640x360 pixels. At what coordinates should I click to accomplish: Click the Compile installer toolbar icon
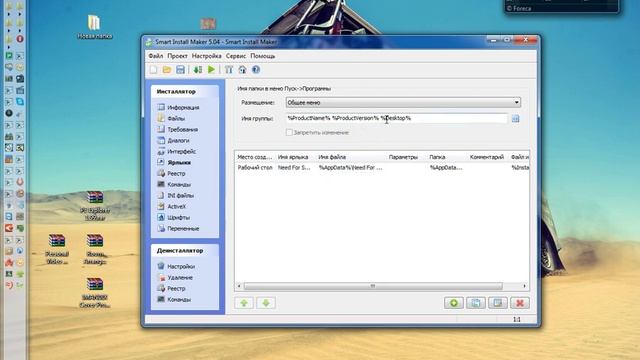click(x=198, y=70)
